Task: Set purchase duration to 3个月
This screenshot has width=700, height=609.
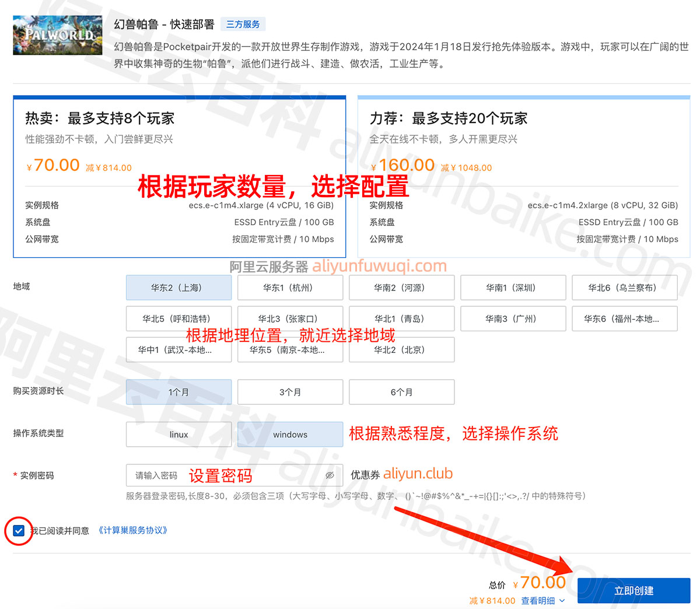Action: 290,392
